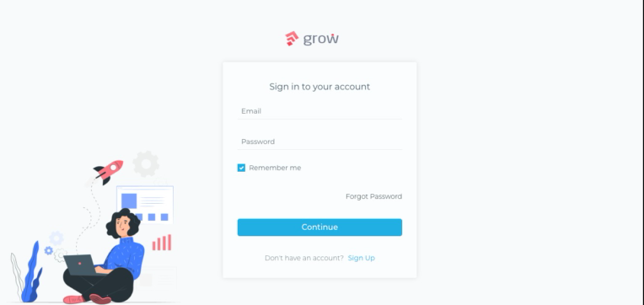
Task: Click the small blue gear icon
Action: 48,250
